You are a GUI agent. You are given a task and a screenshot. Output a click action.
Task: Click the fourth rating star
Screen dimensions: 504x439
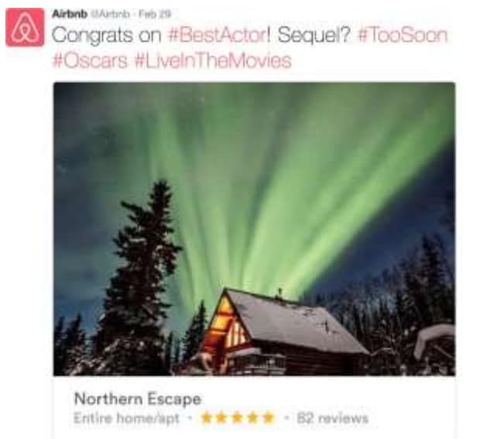pyautogui.click(x=252, y=418)
